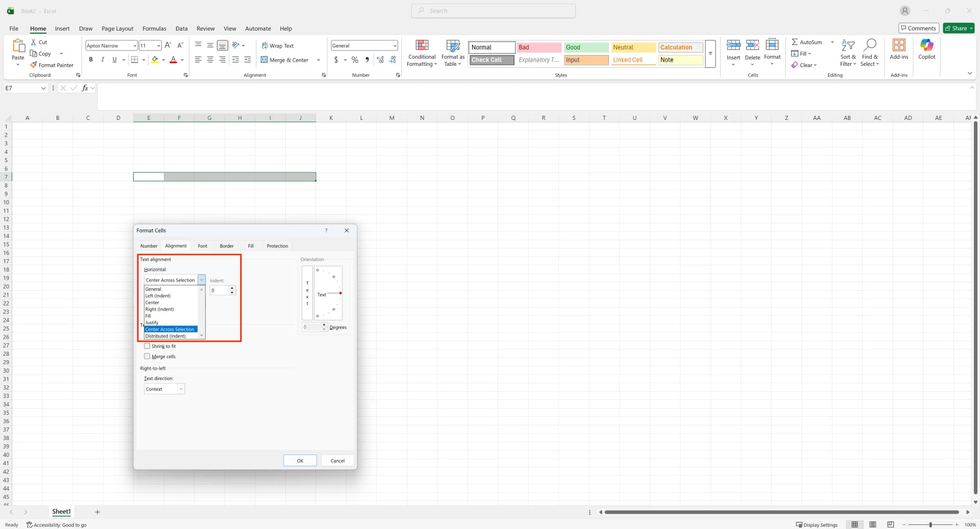The width and height of the screenshot is (980, 529).
Task: Select Justify from horizontal alignment list
Action: 152,322
